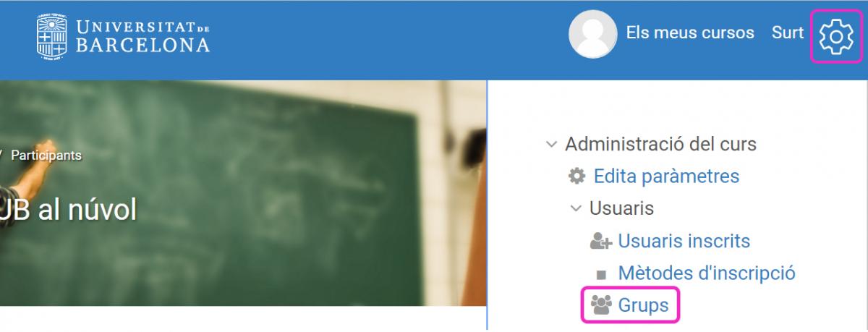
Task: Click the chalkboard course header image
Action: [243, 193]
